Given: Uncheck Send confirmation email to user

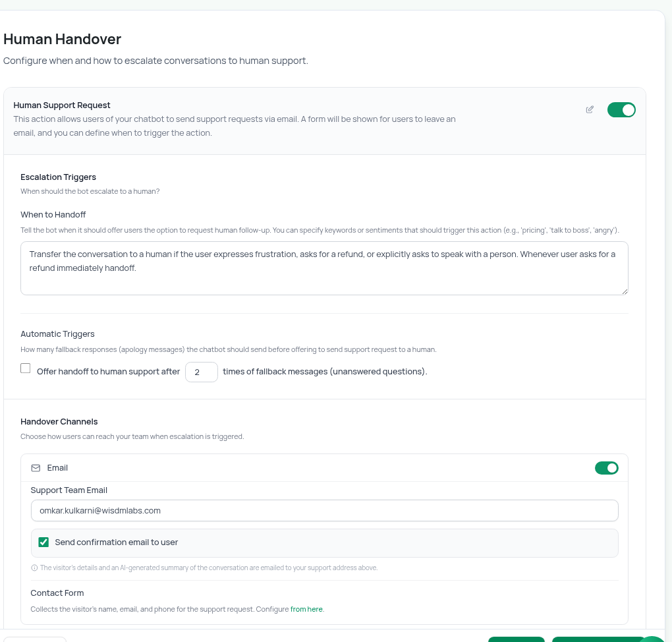Looking at the screenshot, I should click(43, 542).
